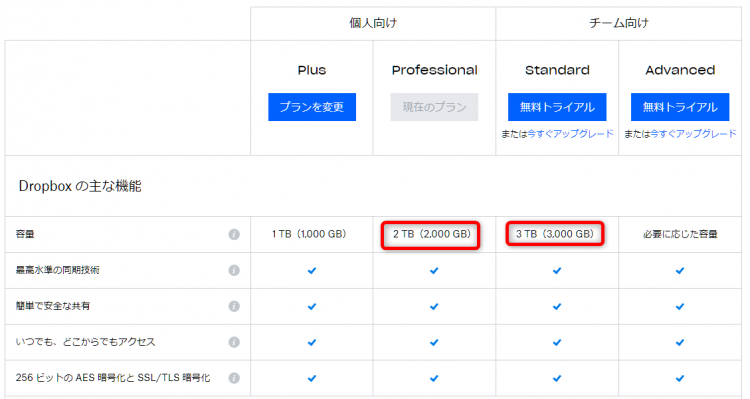Open info icon for 簡単で安全な共有 row
This screenshot has height=399, width=750.
point(234,306)
